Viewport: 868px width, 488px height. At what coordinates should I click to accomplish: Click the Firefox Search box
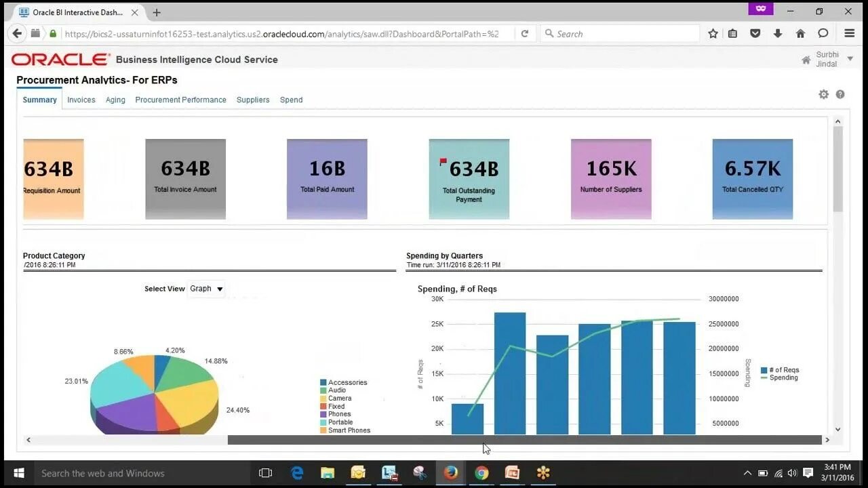click(620, 33)
